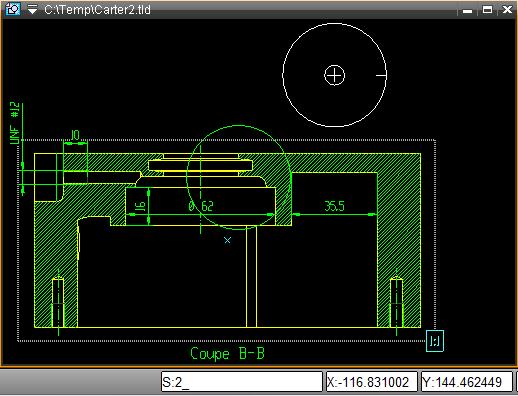Viewport: 518px width, 396px height.
Task: Click the right threaded hole centerline
Action: click(x=396, y=302)
